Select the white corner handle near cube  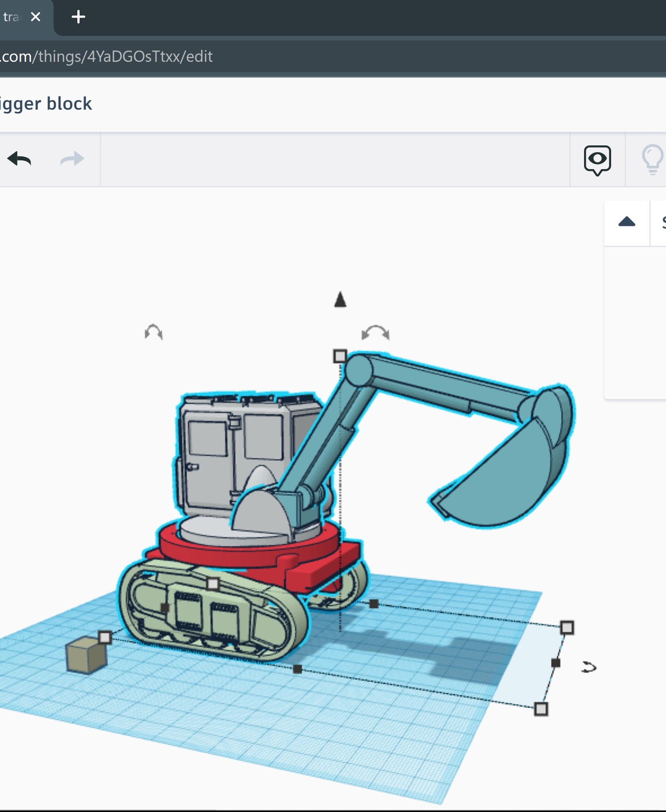click(105, 637)
